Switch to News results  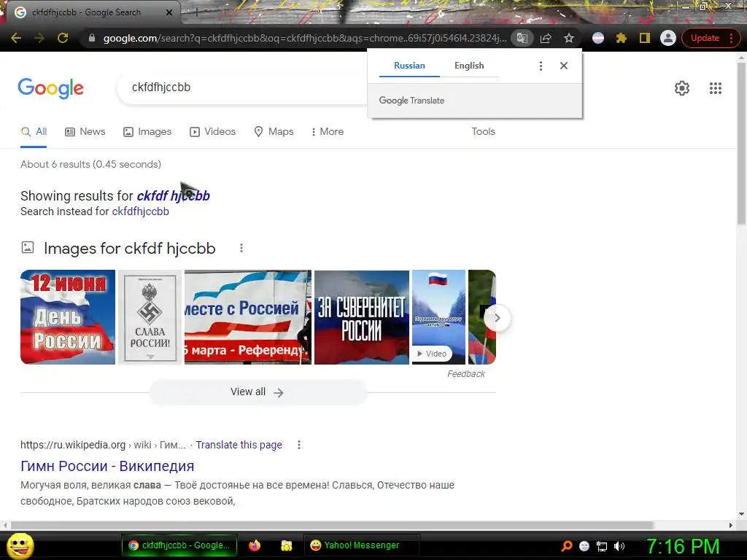pos(85,132)
